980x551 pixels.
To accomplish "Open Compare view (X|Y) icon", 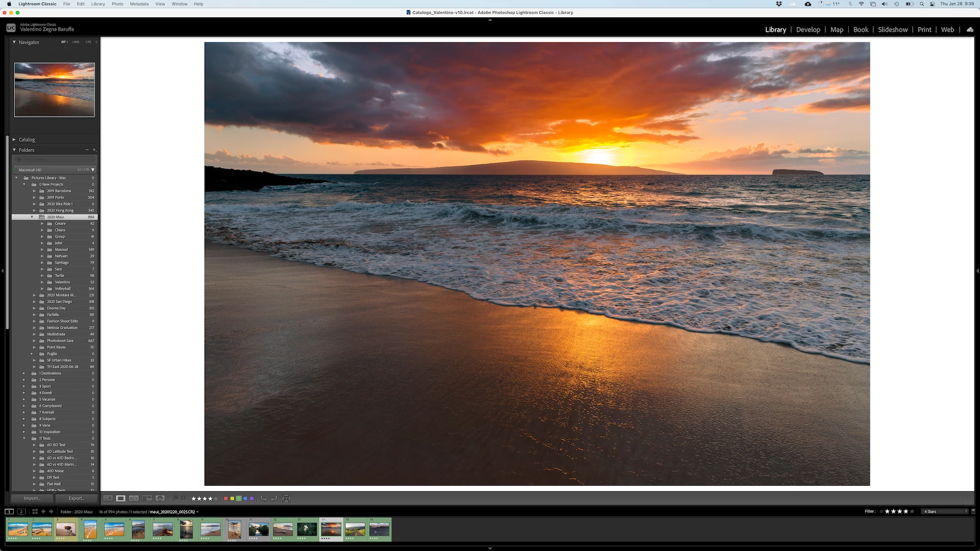I will point(134,498).
